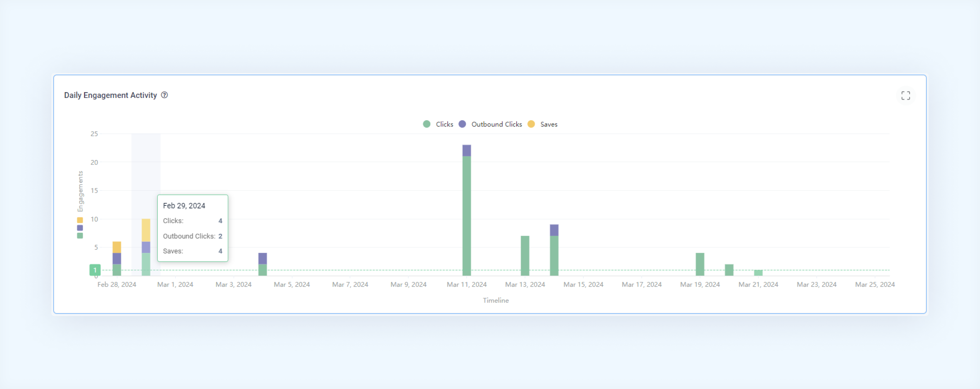The image size is (980, 389).
Task: Click the '25' value on the y-axis
Action: pyautogui.click(x=94, y=134)
